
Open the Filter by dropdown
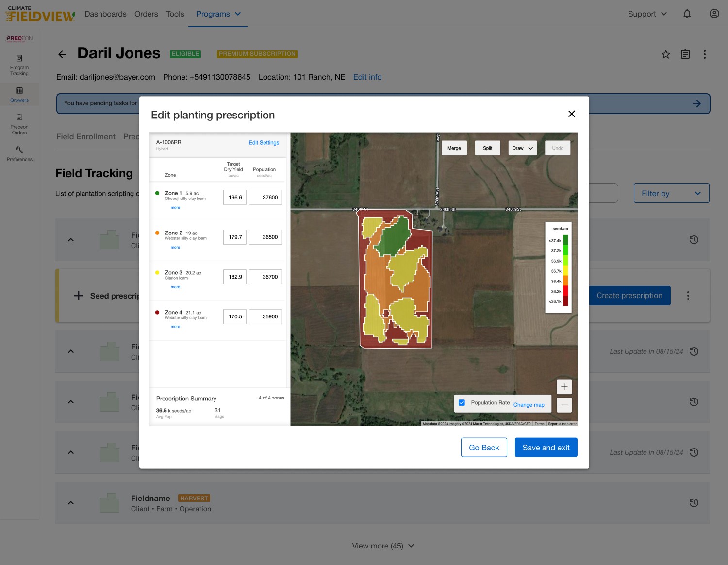click(672, 193)
